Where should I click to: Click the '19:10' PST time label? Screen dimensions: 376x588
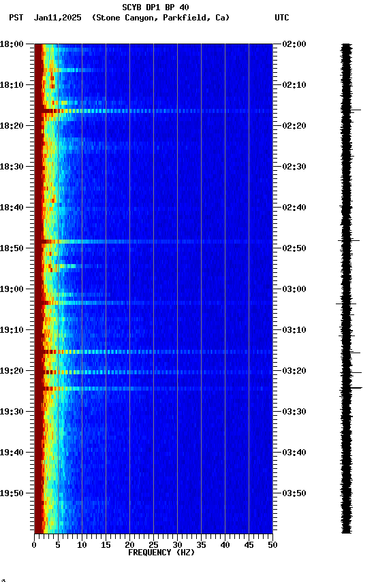tap(12, 330)
